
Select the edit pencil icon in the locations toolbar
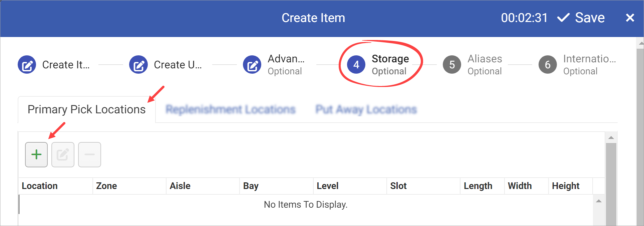[63, 154]
